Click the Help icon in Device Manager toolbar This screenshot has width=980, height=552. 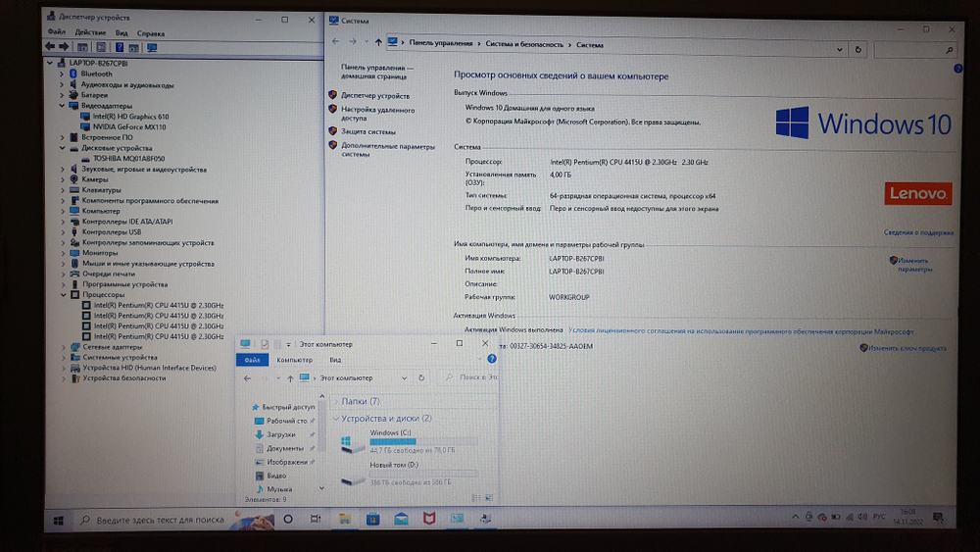[119, 47]
